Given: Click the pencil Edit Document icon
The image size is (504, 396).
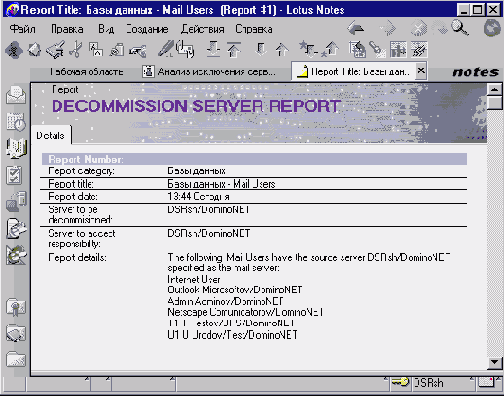Looking at the screenshot, I should [166, 49].
